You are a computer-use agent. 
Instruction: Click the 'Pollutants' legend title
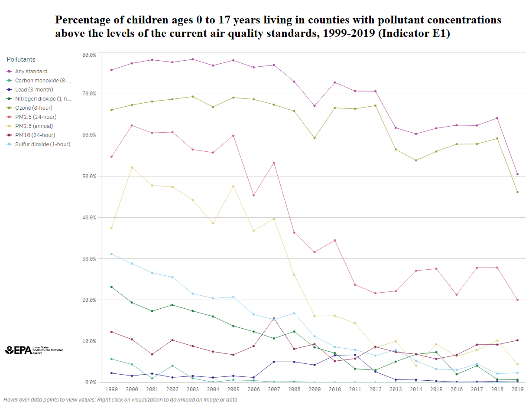[21, 59]
